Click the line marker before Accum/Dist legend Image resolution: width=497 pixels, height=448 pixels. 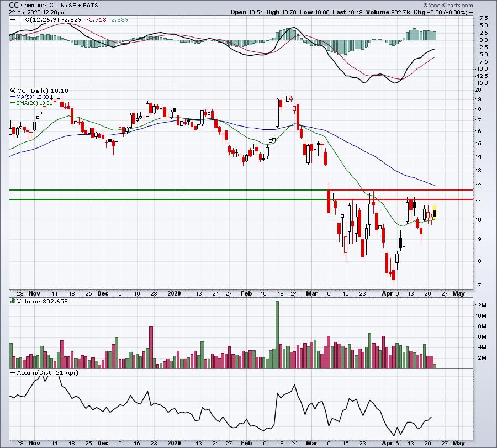pyautogui.click(x=13, y=372)
